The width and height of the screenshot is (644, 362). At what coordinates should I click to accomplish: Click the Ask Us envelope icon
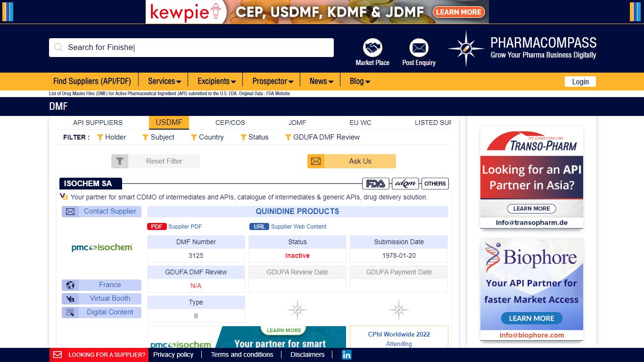click(316, 161)
